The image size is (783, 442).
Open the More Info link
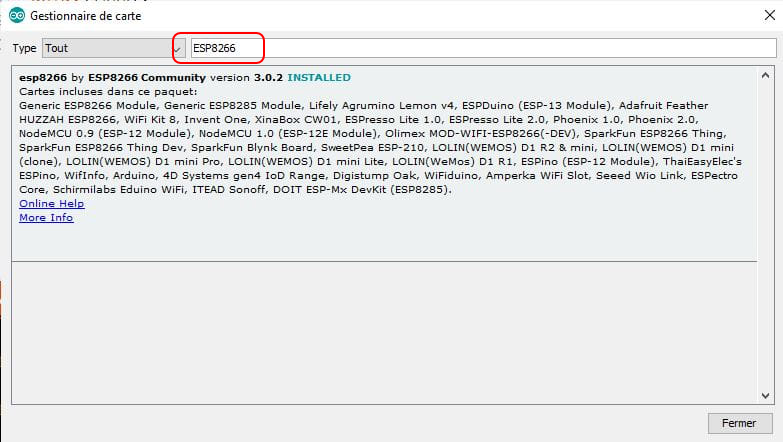pos(46,218)
